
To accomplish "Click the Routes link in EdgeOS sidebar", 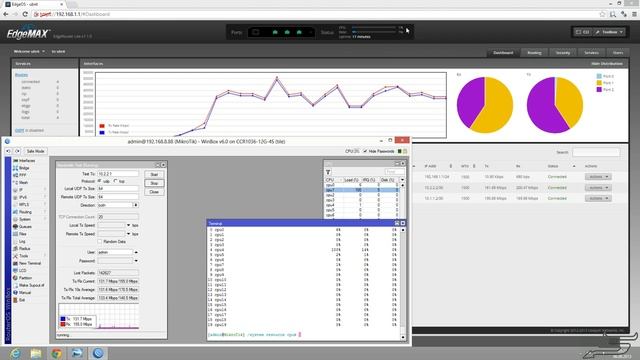I will click(21, 75).
